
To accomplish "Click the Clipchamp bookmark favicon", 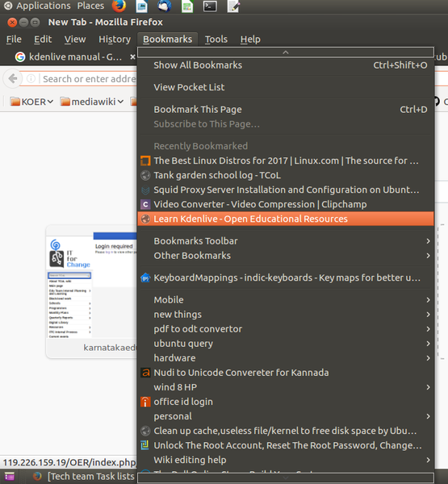I will [x=145, y=204].
